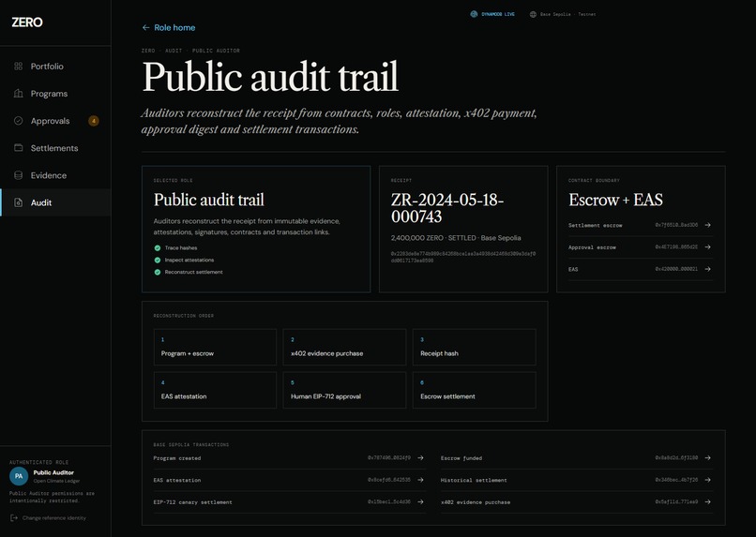Open EAS contract address 0x420000
This screenshot has height=537, width=756.
[x=676, y=269]
